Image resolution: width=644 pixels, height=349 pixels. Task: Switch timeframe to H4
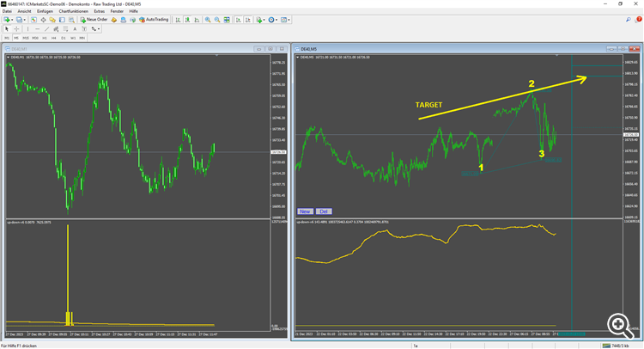[x=54, y=38]
